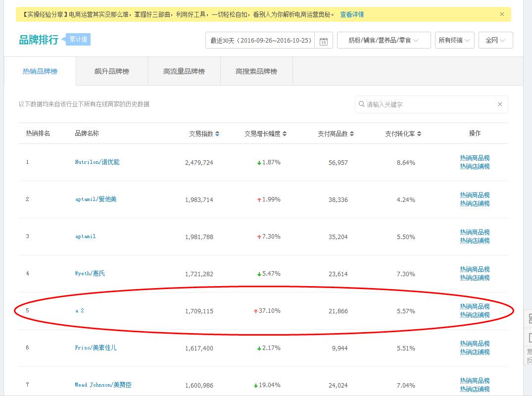532x396 pixels.
Task: Select the 1,983,714 trade index value
Action: coord(199,200)
